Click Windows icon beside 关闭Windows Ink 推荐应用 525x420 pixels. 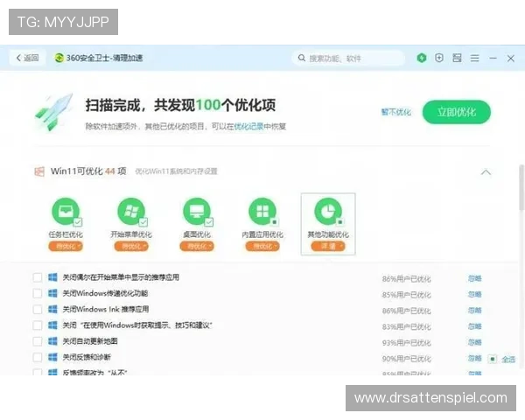[52, 309]
